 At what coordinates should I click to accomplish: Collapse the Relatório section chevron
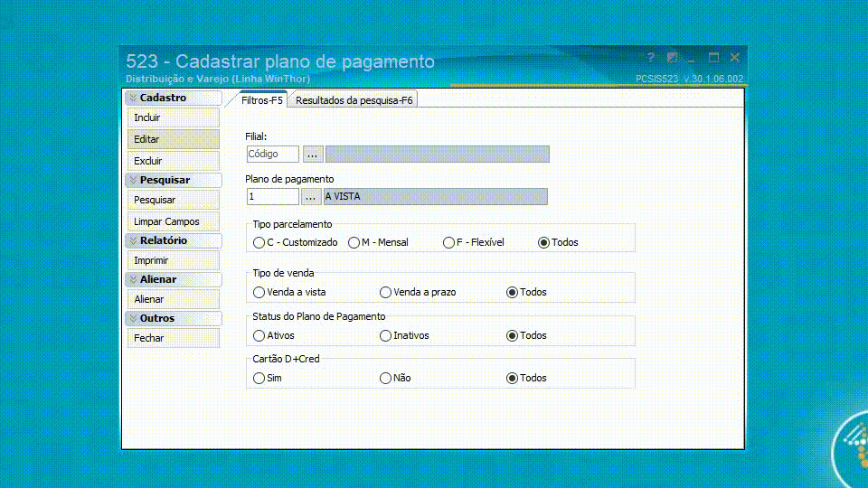(x=133, y=240)
